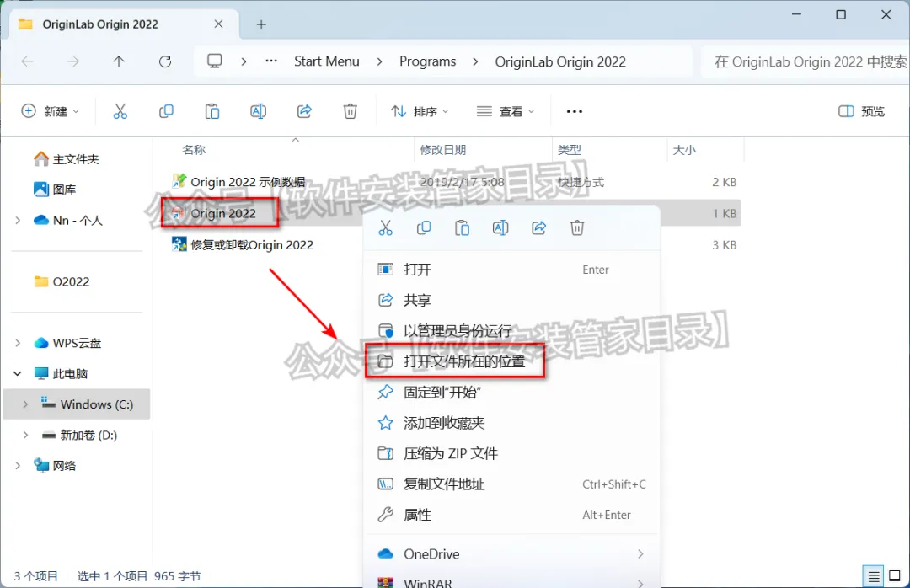Choose 固定到"开始" in the context menu
The width and height of the screenshot is (910, 588).
point(511,393)
